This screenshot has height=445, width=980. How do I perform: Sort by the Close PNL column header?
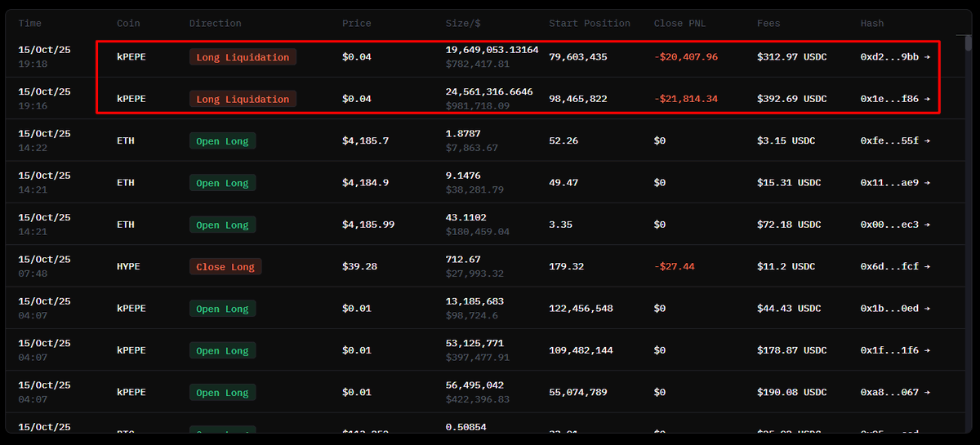point(679,24)
